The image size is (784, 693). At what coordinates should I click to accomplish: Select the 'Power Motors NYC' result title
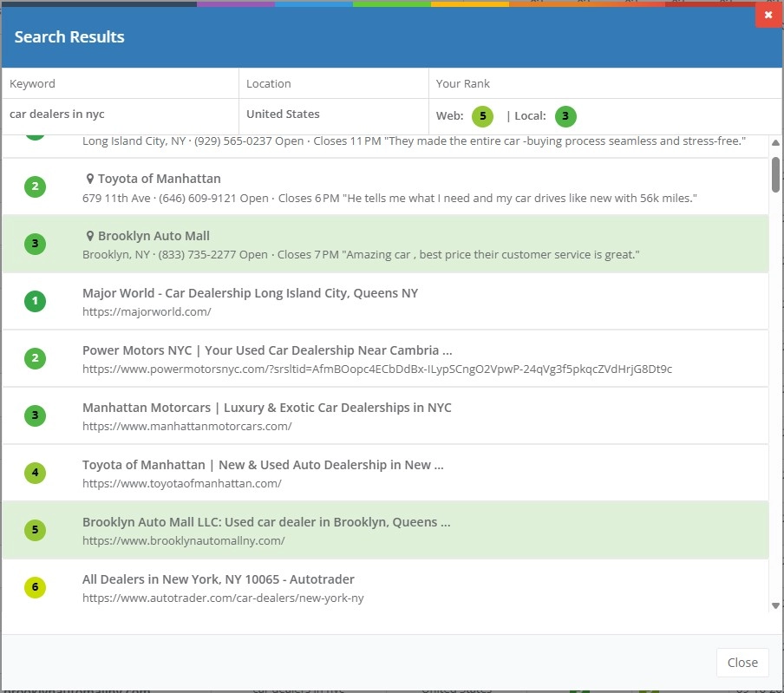267,350
